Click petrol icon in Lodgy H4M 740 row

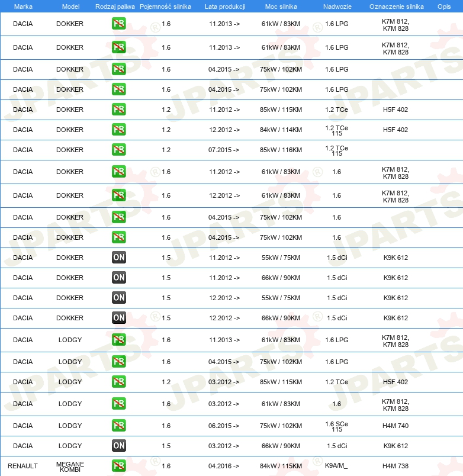click(x=118, y=426)
